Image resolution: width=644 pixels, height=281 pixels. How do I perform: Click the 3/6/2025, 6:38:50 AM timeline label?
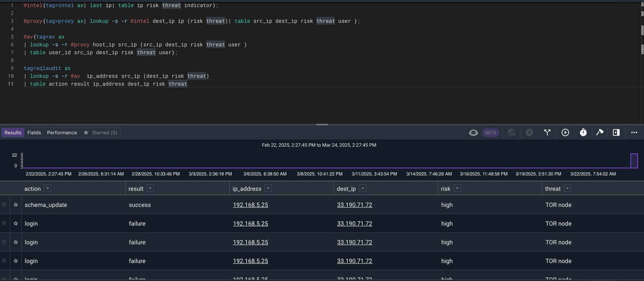[265, 174]
